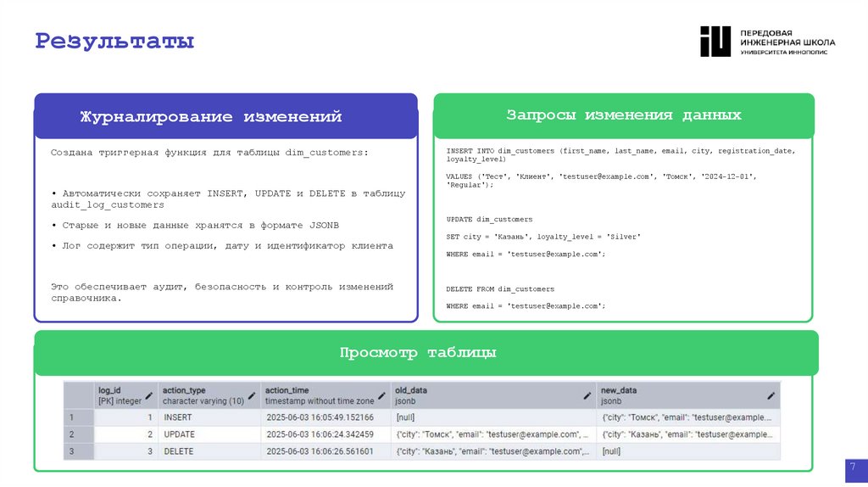Click the edit pencil in action_type column header
This screenshot has height=487, width=868.
coord(251,395)
